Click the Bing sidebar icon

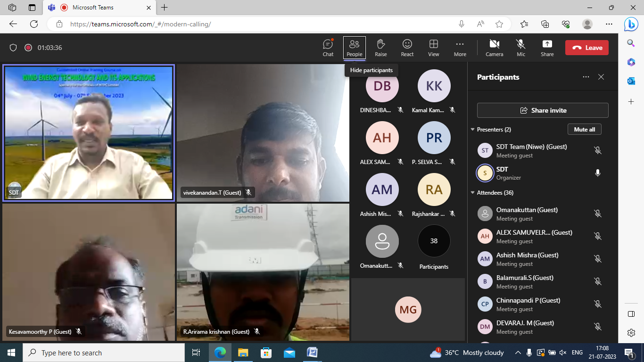click(631, 24)
